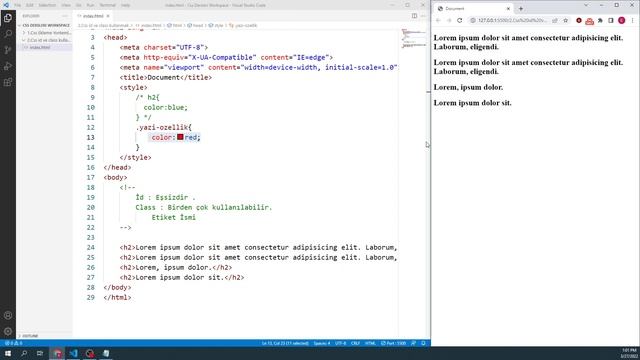Open the Manage gear in activity bar
The height and width of the screenshot is (360, 640).
8,331
